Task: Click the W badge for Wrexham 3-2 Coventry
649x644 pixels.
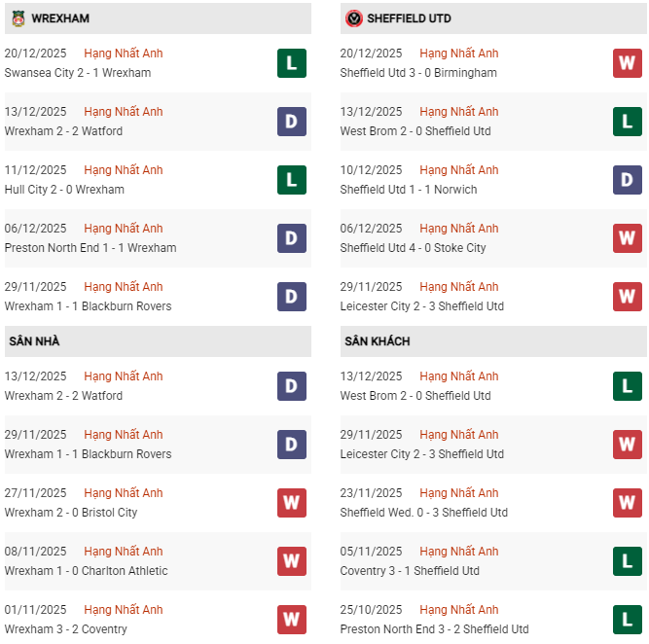Action: pos(291,620)
